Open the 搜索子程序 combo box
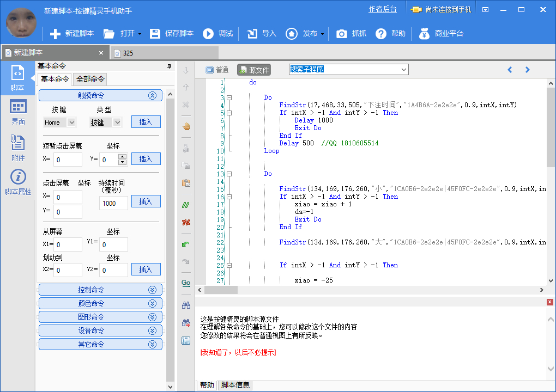This screenshot has height=392, width=556. [403, 69]
